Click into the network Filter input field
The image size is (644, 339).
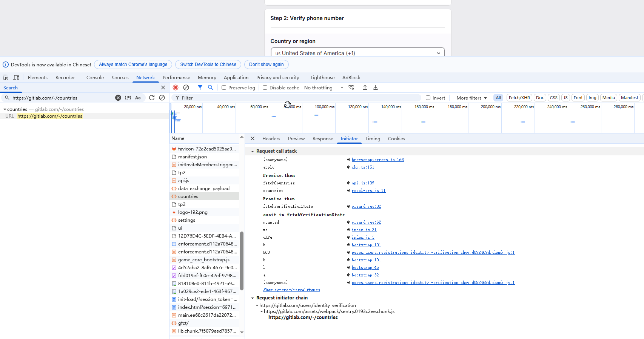coord(296,98)
